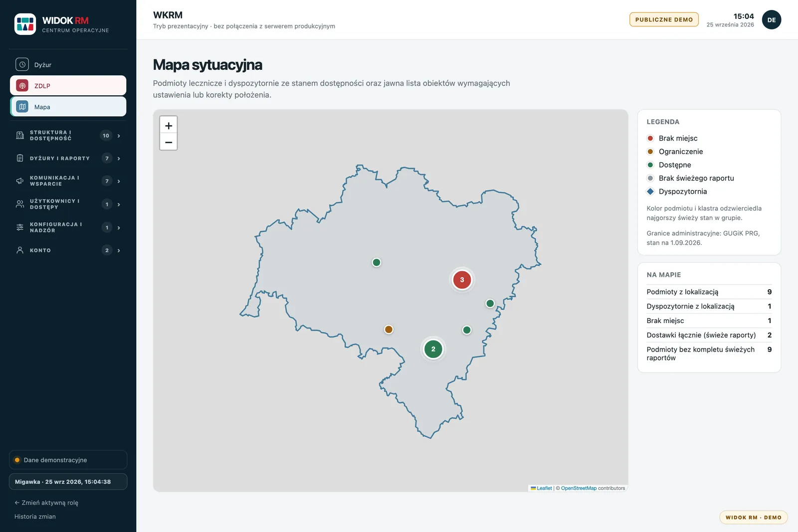798x532 pixels.
Task: Click brown Ograniczenie legend dot
Action: tap(650, 152)
